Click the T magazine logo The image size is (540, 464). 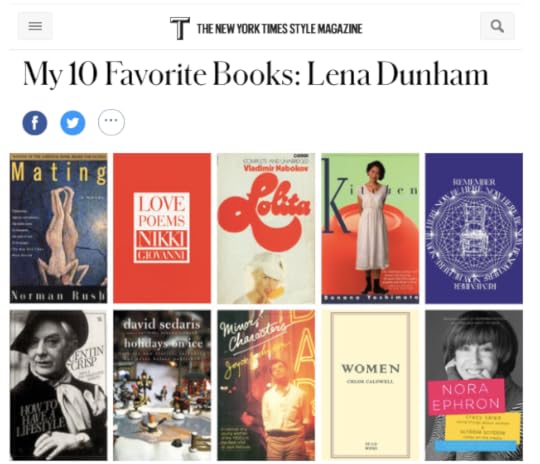180,28
